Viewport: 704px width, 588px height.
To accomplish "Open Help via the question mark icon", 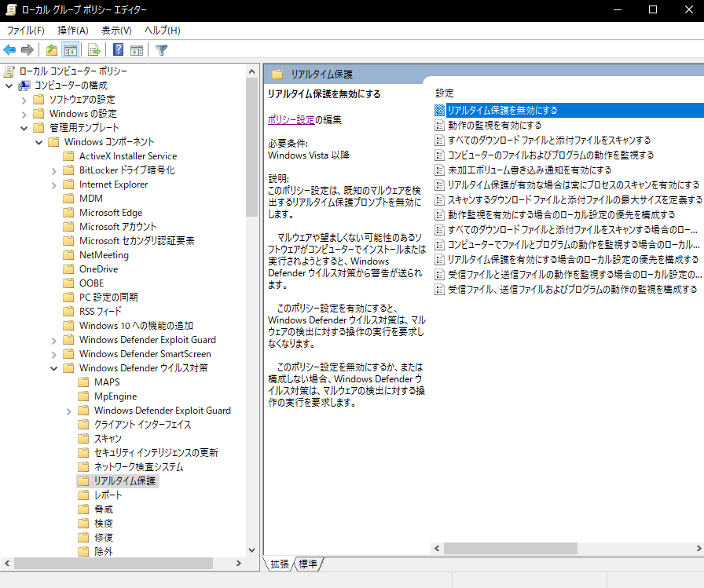I will coord(118,49).
